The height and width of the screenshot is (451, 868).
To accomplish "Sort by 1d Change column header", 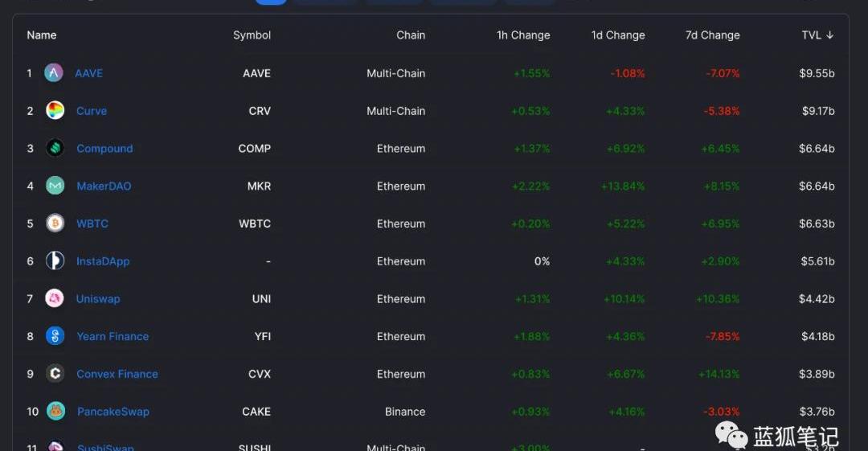I will 618,35.
